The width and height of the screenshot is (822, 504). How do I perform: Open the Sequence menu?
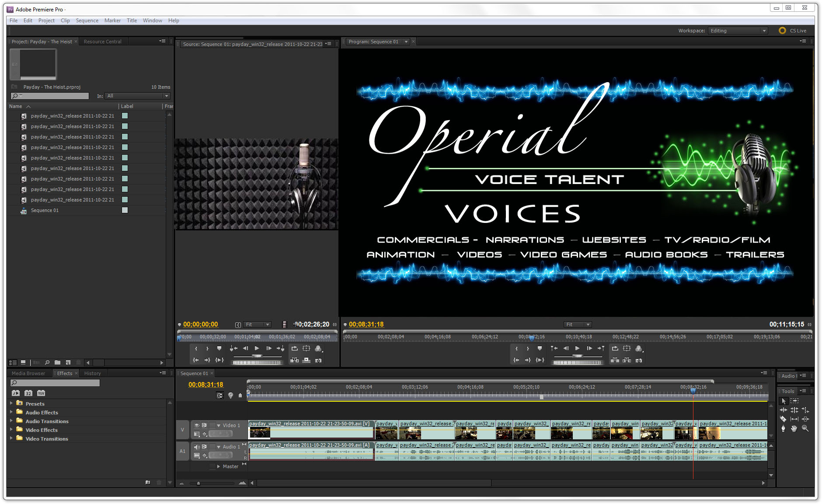pos(87,21)
